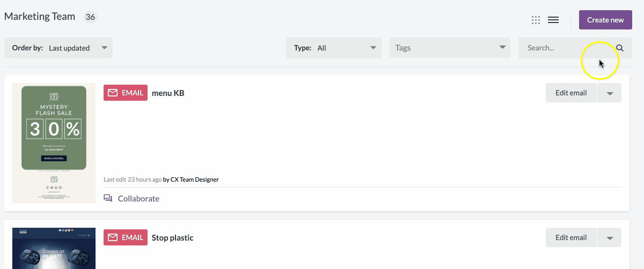Click the Last edit 23 hours ago text
Image resolution: width=644 pixels, height=269 pixels.
(133, 180)
